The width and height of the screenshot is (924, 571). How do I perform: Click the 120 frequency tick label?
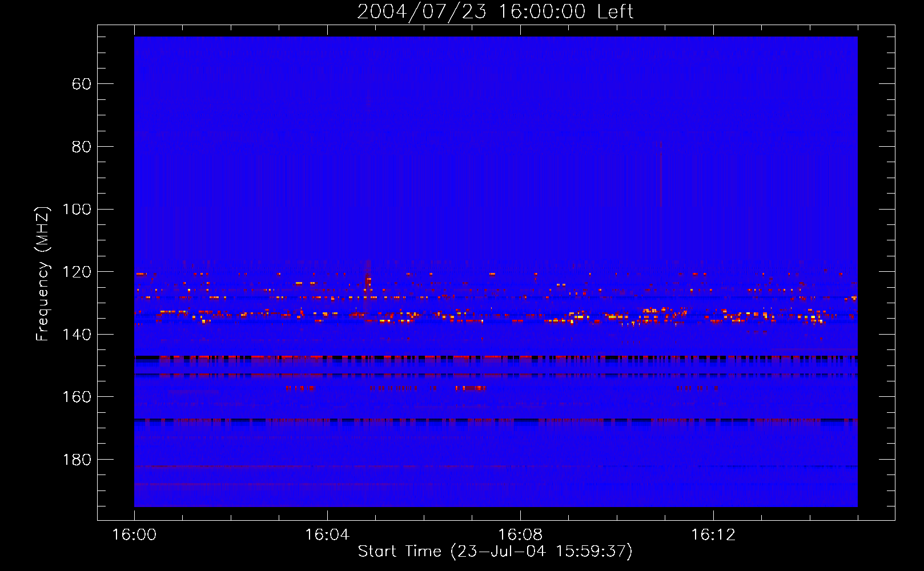77,272
